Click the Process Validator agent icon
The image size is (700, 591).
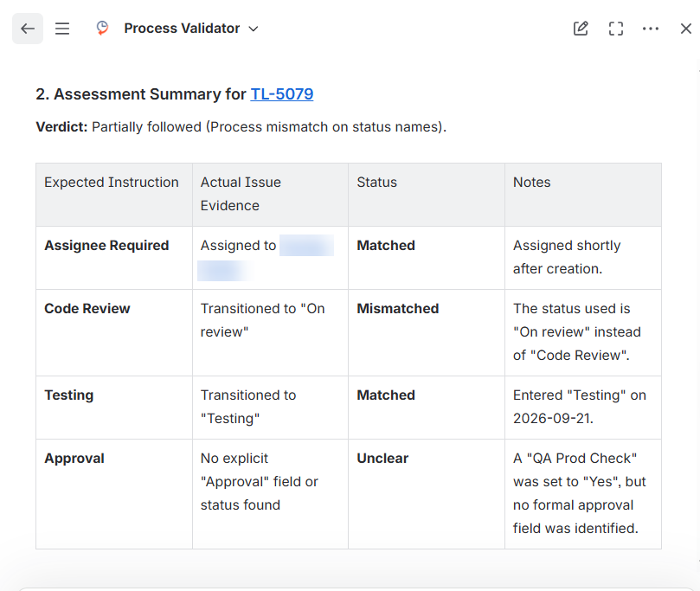[x=102, y=28]
